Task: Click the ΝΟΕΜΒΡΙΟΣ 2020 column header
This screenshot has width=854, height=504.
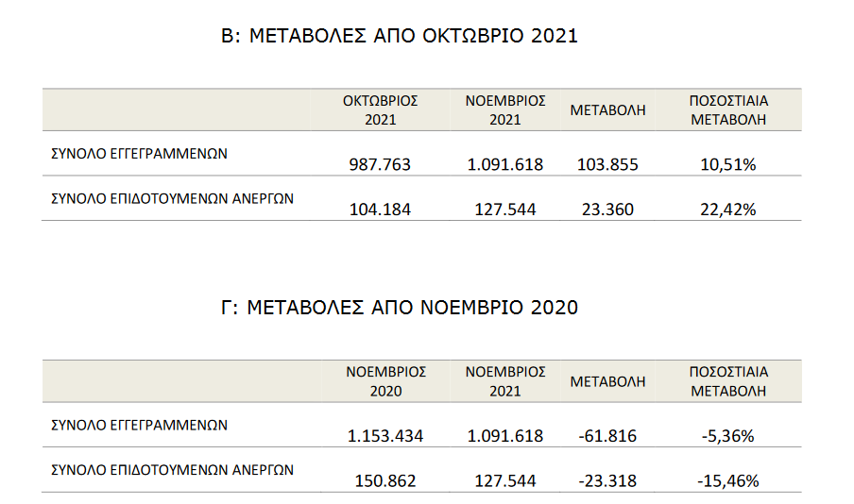Action: [385, 381]
